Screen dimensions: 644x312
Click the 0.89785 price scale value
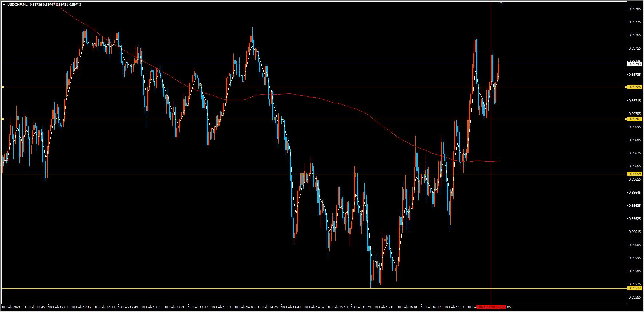click(x=635, y=9)
